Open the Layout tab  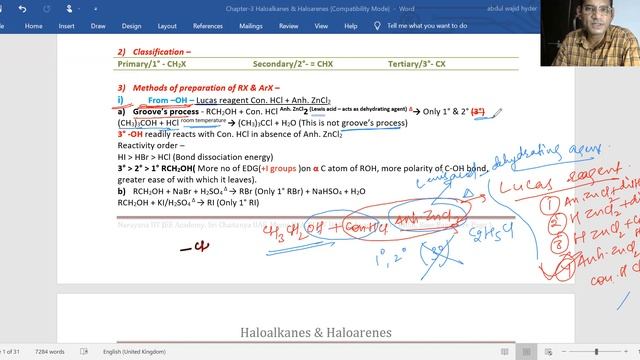167,26
